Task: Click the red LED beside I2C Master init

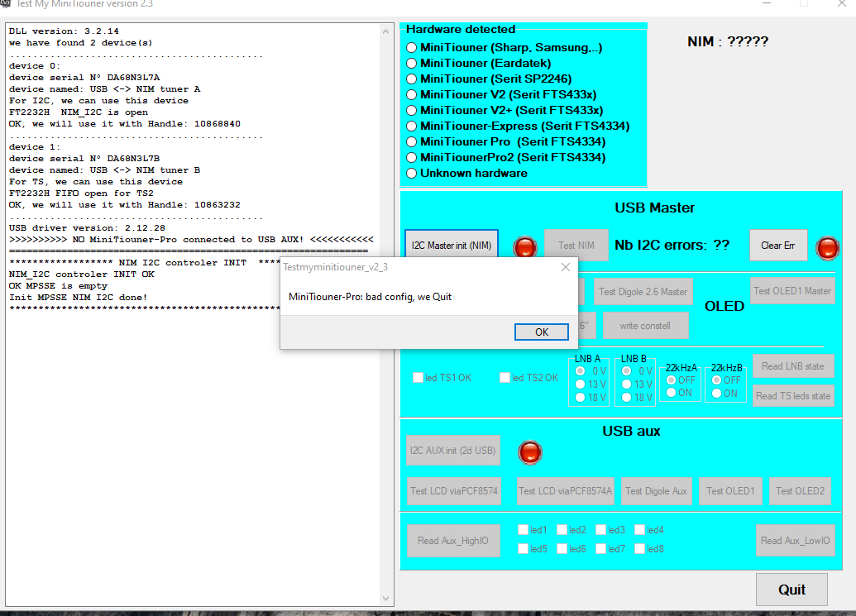Action: [525, 246]
